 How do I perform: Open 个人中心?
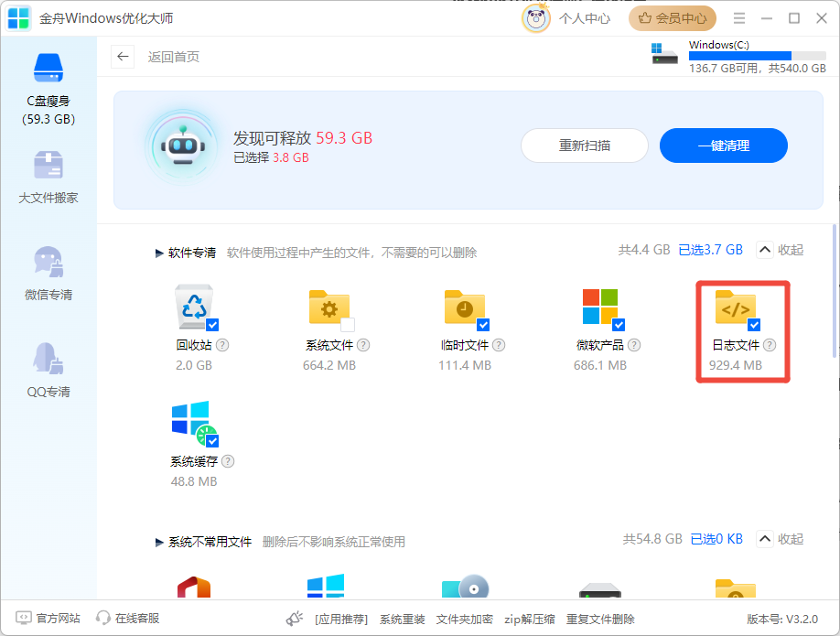click(585, 18)
